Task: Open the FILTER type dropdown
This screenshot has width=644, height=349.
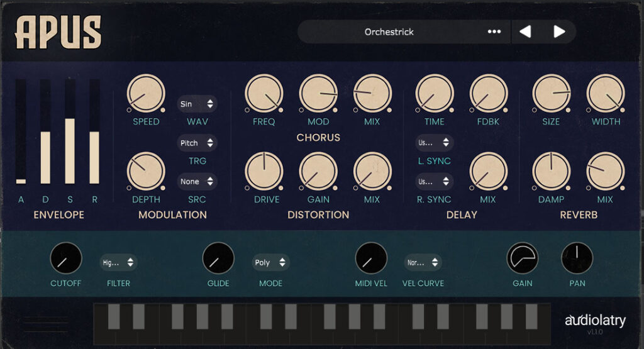Action: (118, 262)
